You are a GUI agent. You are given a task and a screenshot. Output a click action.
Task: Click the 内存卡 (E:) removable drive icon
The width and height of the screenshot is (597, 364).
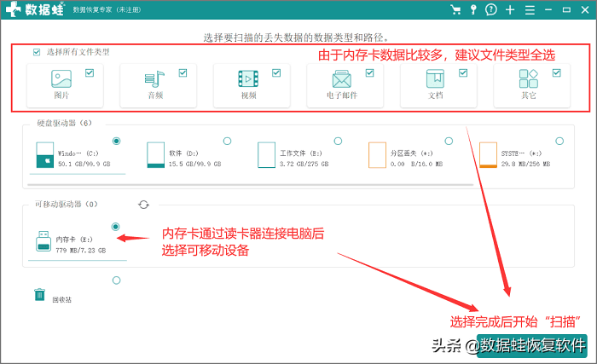[43, 242]
